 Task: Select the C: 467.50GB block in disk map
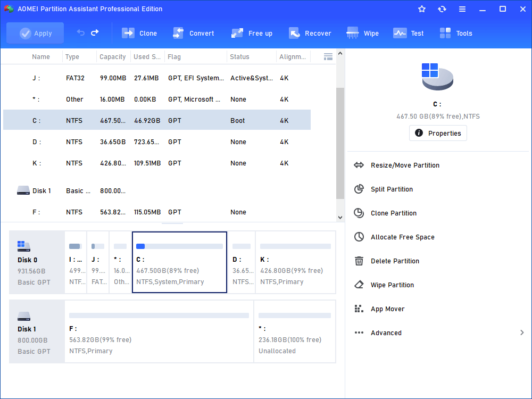[179, 262]
